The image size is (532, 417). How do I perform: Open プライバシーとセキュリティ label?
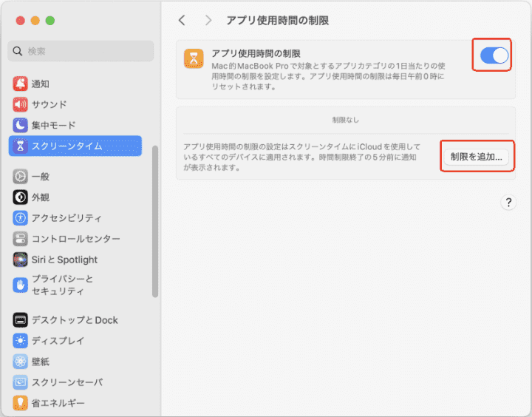[x=62, y=285]
